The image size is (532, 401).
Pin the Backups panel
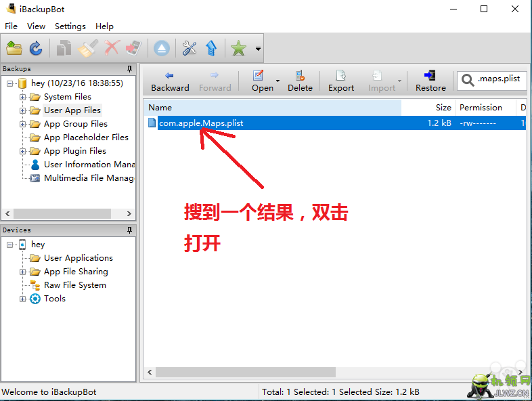tap(129, 69)
